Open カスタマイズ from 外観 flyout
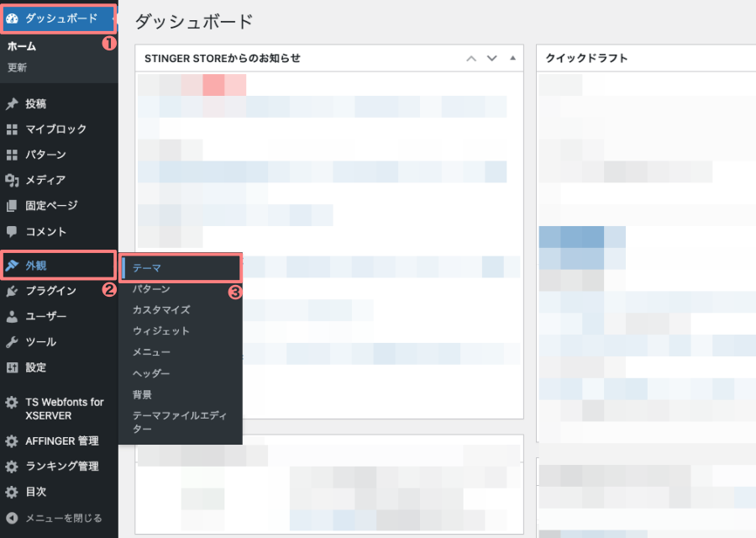The height and width of the screenshot is (538, 756). [161, 310]
